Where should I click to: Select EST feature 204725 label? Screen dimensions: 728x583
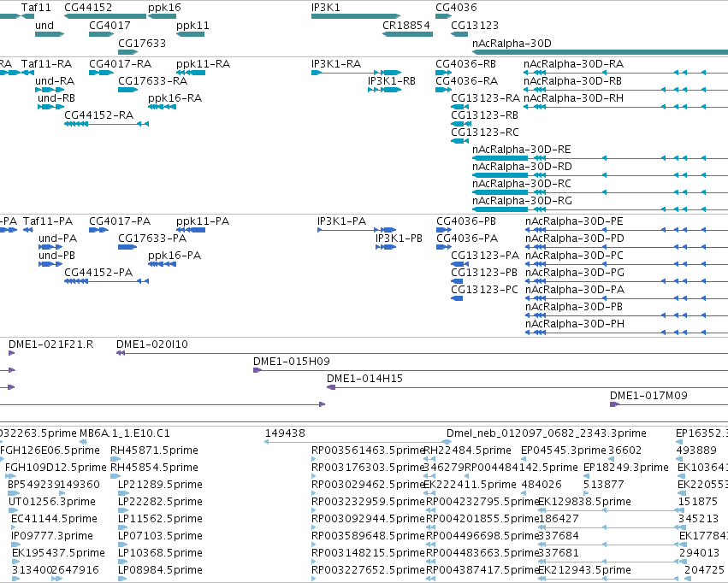pyautogui.click(x=704, y=569)
